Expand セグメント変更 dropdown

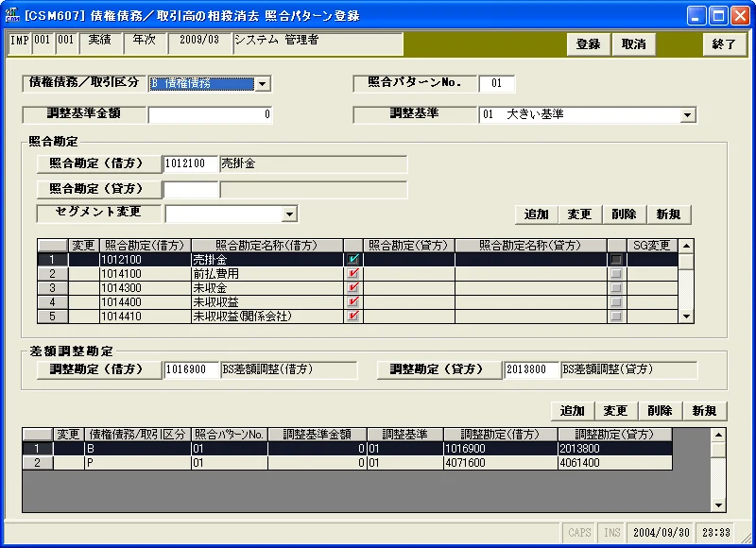tap(289, 214)
